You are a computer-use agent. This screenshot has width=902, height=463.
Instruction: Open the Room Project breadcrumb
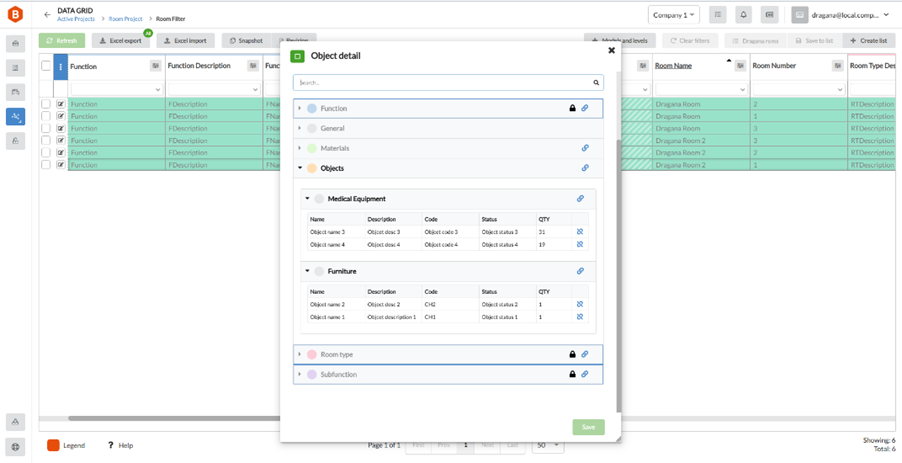(x=125, y=19)
